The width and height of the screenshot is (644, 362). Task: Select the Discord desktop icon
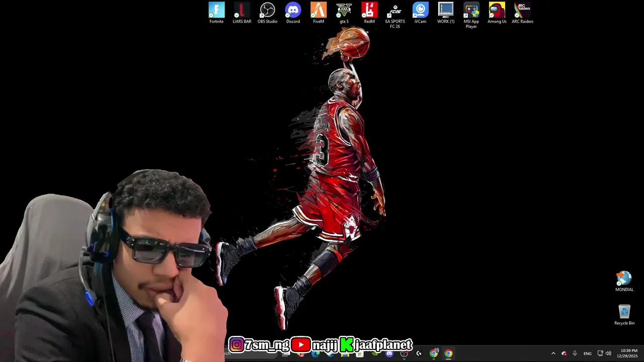point(293,13)
